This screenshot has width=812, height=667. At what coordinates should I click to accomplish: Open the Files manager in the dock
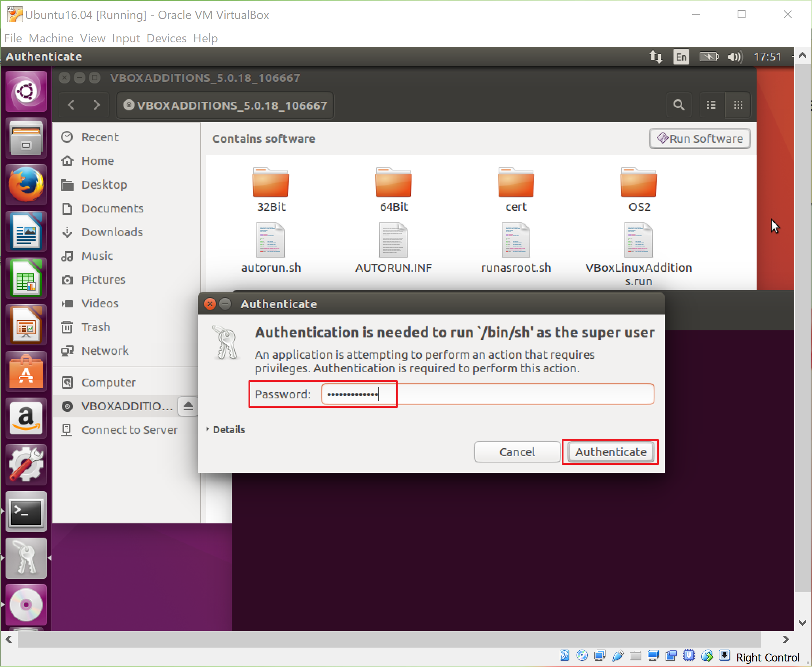[26, 138]
